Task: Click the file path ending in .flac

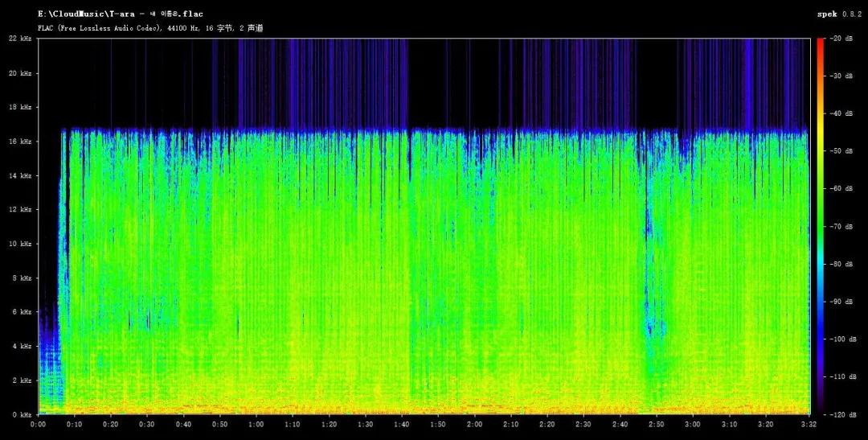Action: [x=120, y=14]
